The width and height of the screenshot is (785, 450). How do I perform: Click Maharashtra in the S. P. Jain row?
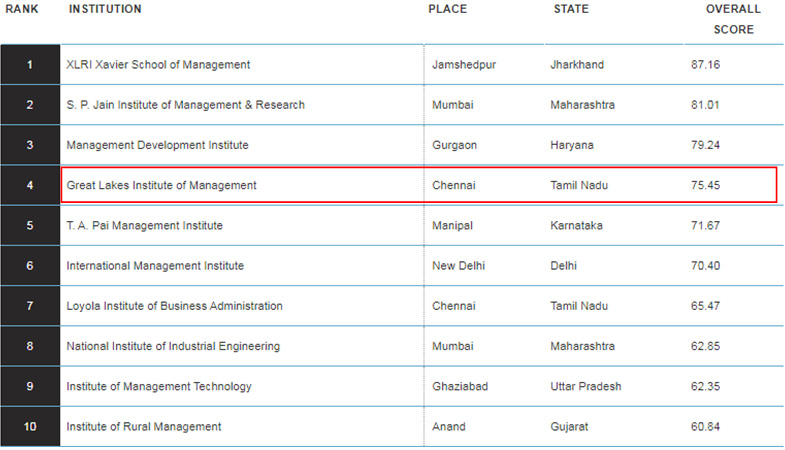(x=583, y=105)
